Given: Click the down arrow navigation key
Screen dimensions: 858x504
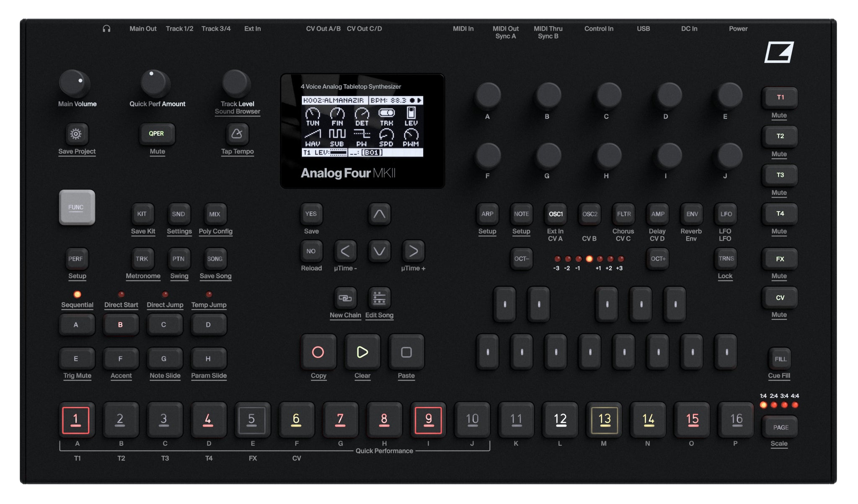Looking at the screenshot, I should pyautogui.click(x=379, y=251).
